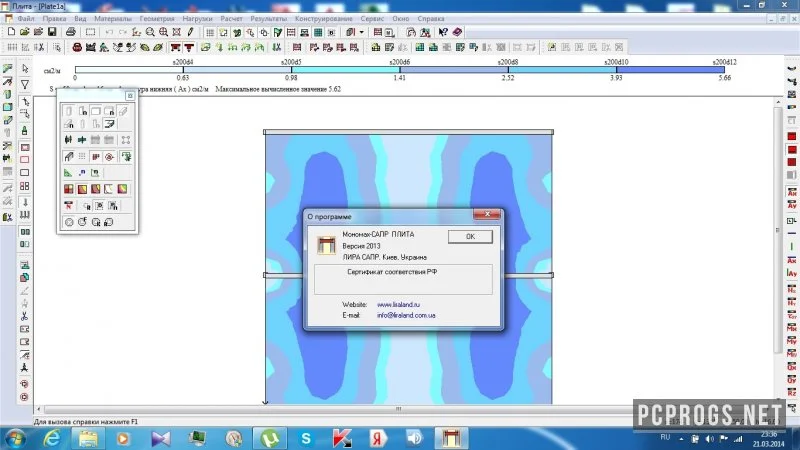Click the Mx result icon in right toolbar
Screen dimensions: 800x450
pyautogui.click(x=792, y=328)
